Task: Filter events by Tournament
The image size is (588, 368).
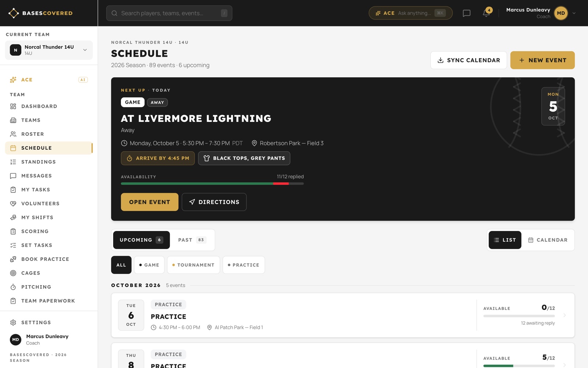Action: coord(193,265)
